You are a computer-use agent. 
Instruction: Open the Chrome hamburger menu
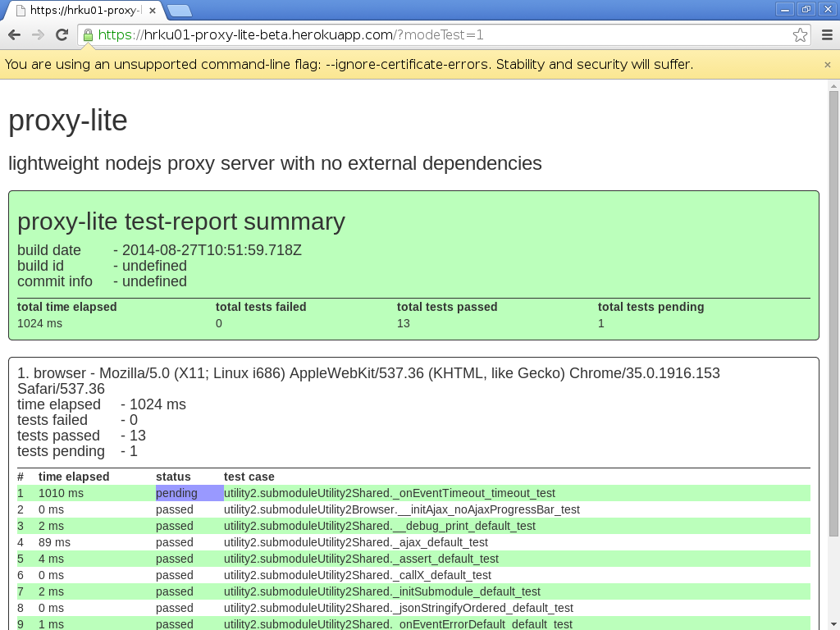pyautogui.click(x=827, y=34)
